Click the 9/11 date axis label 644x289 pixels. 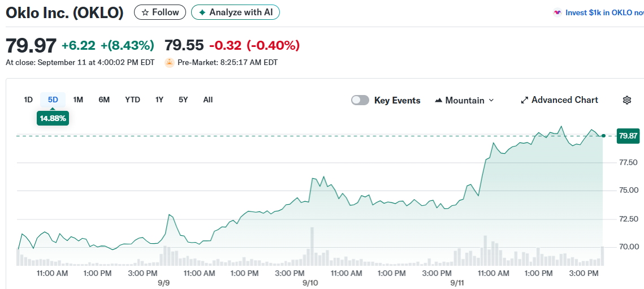[457, 283]
